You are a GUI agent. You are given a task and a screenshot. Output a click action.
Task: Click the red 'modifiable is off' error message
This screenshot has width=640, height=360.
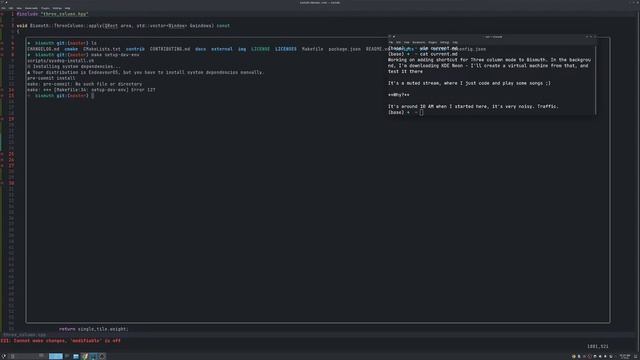(x=61, y=340)
